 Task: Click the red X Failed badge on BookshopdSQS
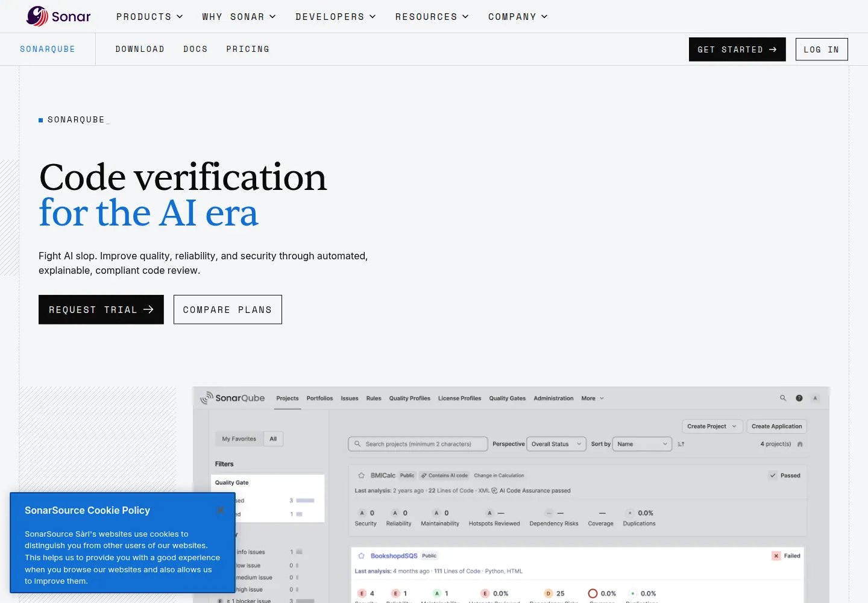tap(776, 556)
